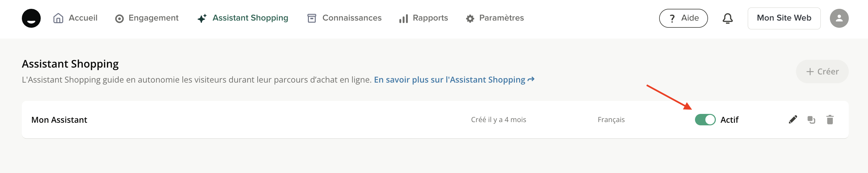The image size is (868, 173).
Task: Go to the Engagement menu
Action: tap(153, 18)
